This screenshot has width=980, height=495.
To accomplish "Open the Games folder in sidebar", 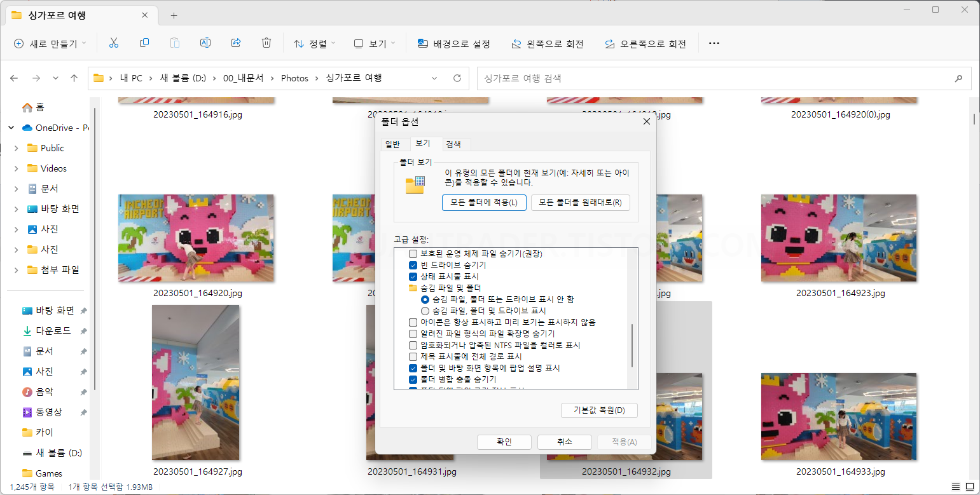I will pyautogui.click(x=42, y=473).
